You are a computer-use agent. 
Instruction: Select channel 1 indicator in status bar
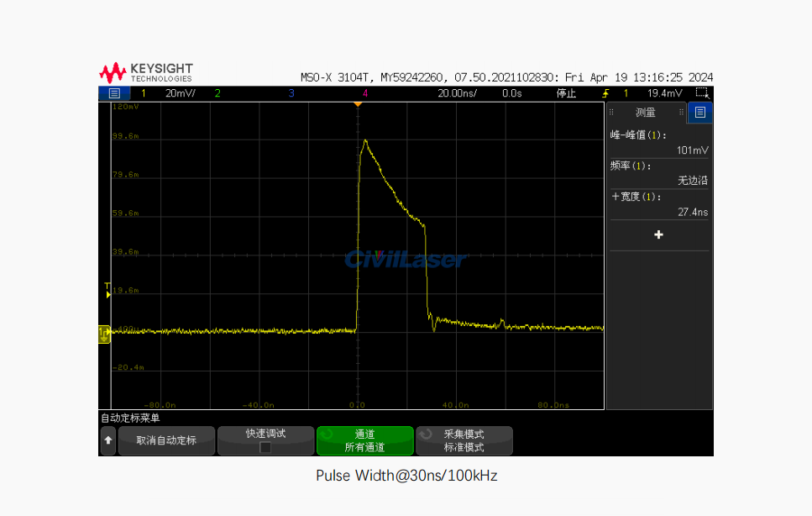(144, 93)
